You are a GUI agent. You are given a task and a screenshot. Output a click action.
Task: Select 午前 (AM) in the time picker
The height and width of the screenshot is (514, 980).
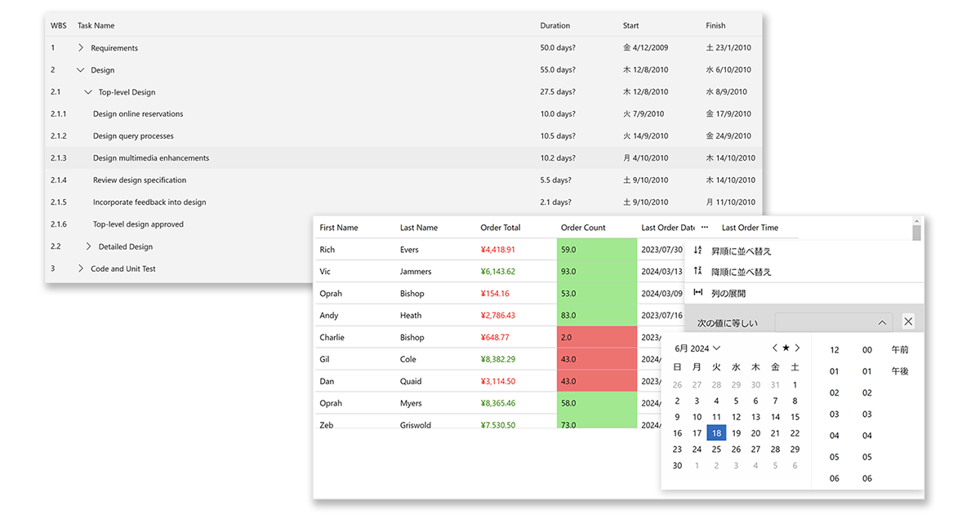[899, 350]
